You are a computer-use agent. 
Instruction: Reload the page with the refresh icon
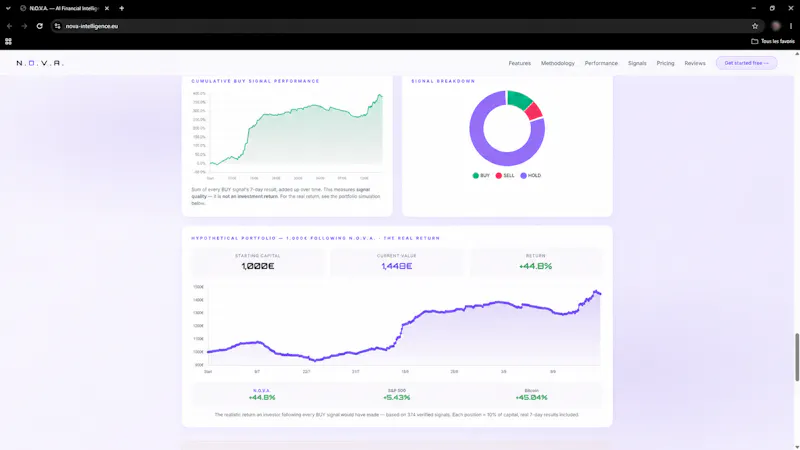[39, 26]
